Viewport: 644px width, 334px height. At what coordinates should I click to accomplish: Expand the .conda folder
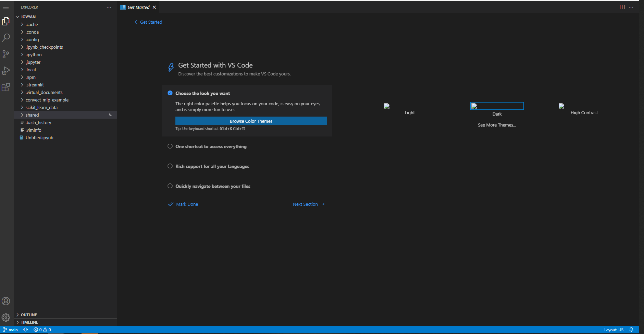click(x=65, y=32)
